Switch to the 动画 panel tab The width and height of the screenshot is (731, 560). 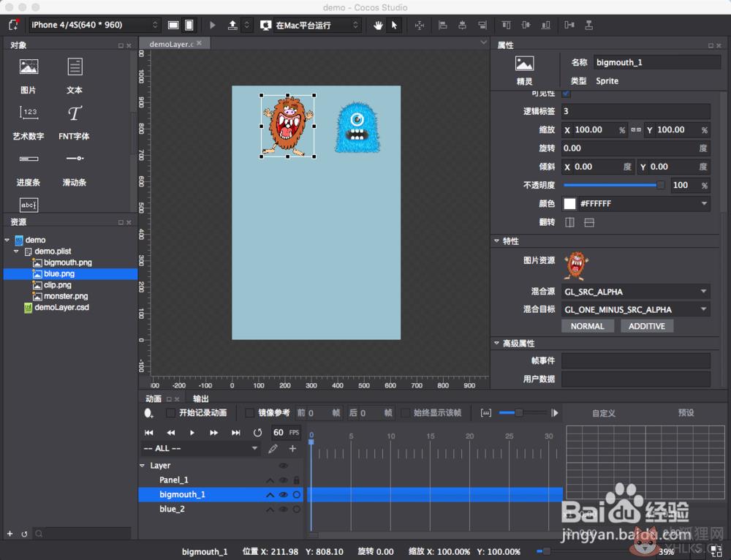click(154, 398)
